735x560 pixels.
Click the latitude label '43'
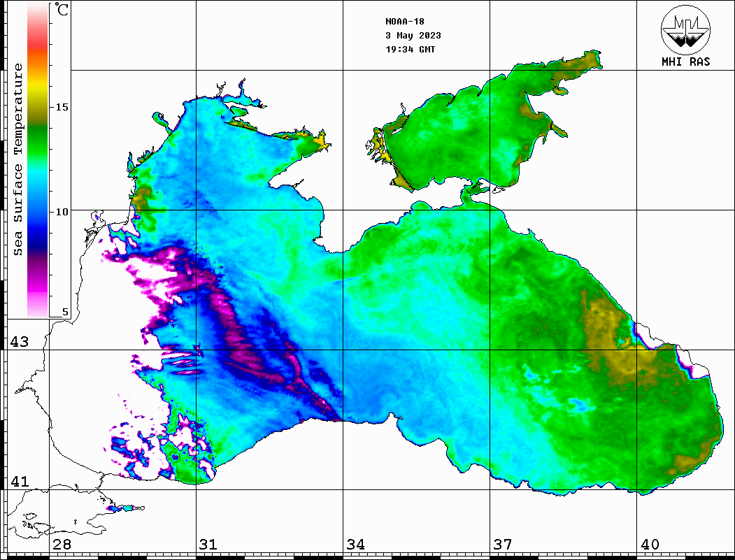[x=20, y=342]
